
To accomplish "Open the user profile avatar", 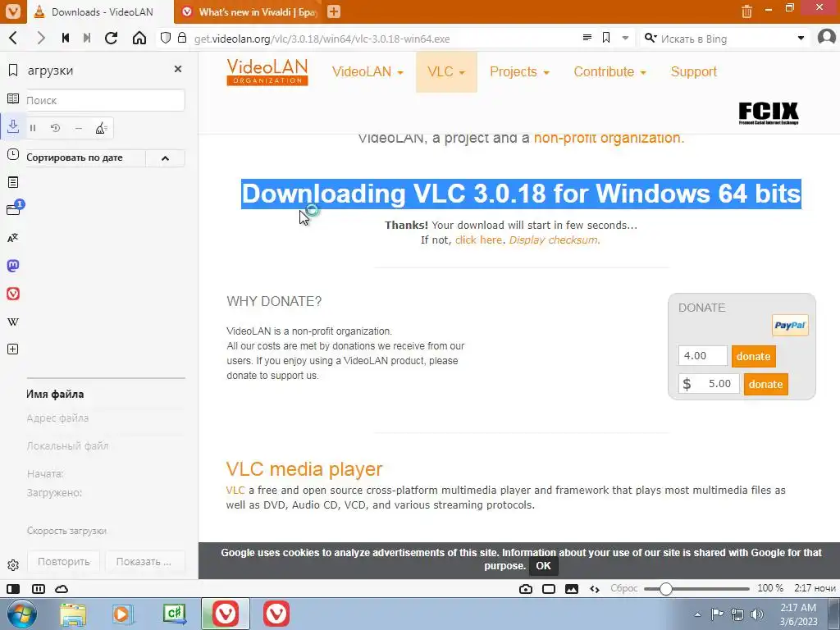I will pyautogui.click(x=827, y=38).
